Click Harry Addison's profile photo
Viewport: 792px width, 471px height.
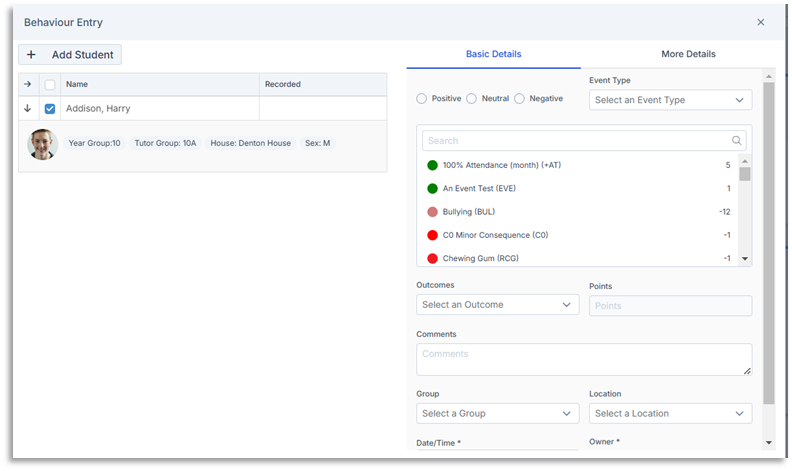pyautogui.click(x=42, y=144)
